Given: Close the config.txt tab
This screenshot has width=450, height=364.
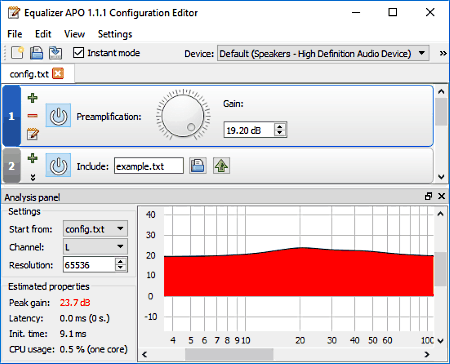Looking at the screenshot, I should click(x=58, y=73).
